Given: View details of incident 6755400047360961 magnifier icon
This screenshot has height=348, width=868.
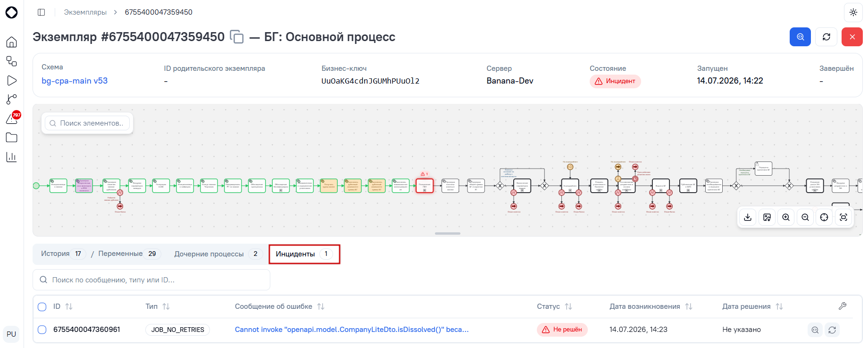Looking at the screenshot, I should point(815,330).
